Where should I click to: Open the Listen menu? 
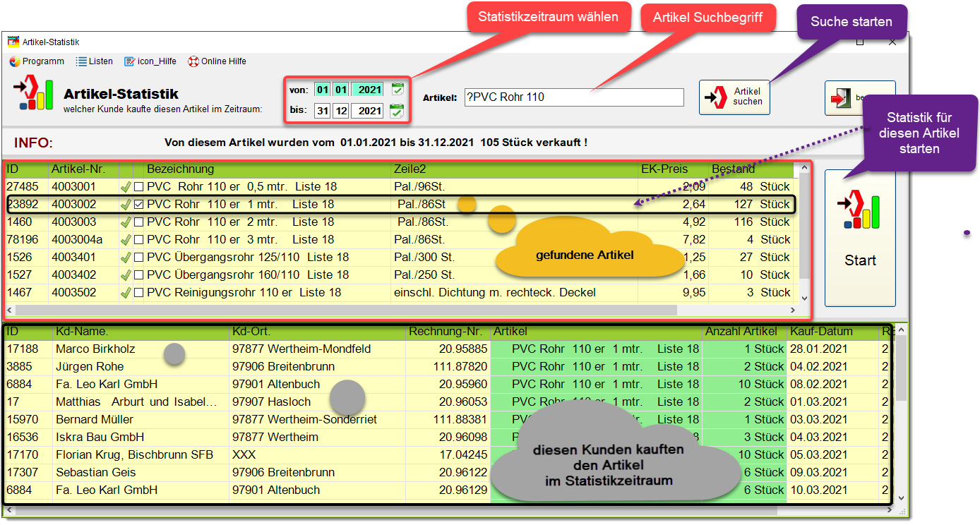95,61
